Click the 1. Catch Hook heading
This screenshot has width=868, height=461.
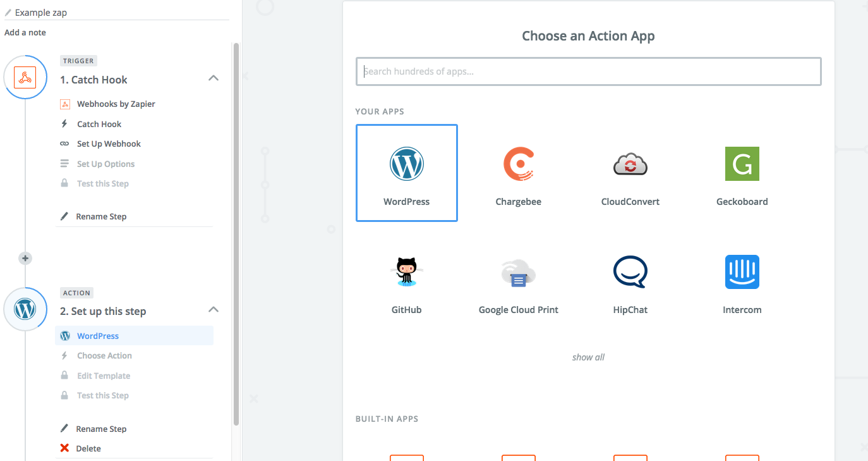[93, 80]
